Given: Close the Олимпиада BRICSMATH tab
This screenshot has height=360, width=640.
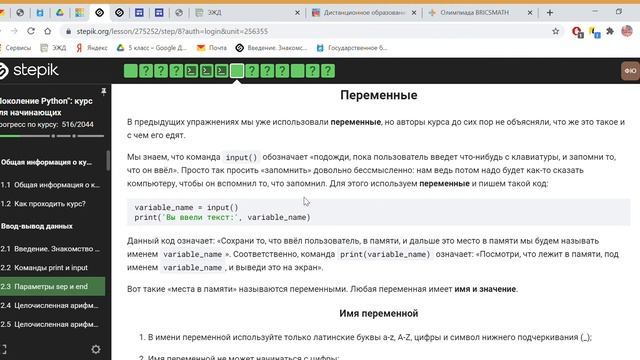Looking at the screenshot, I should pos(530,13).
